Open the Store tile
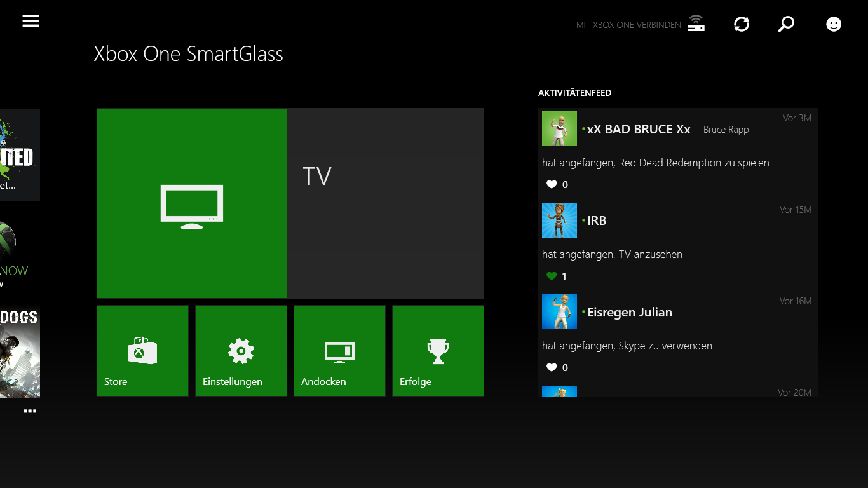Image resolution: width=868 pixels, height=488 pixels. [x=142, y=351]
